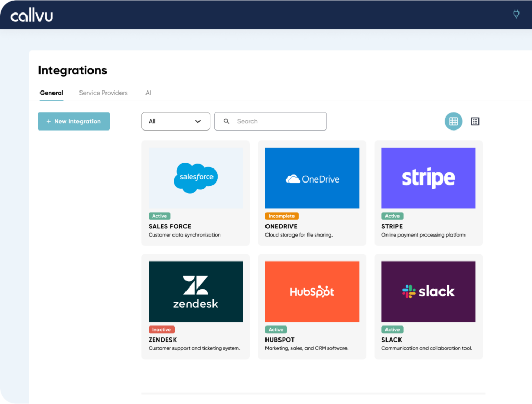Click the teal circle highlighting grid view
Viewport: 532px width, 404px height.
(x=453, y=121)
